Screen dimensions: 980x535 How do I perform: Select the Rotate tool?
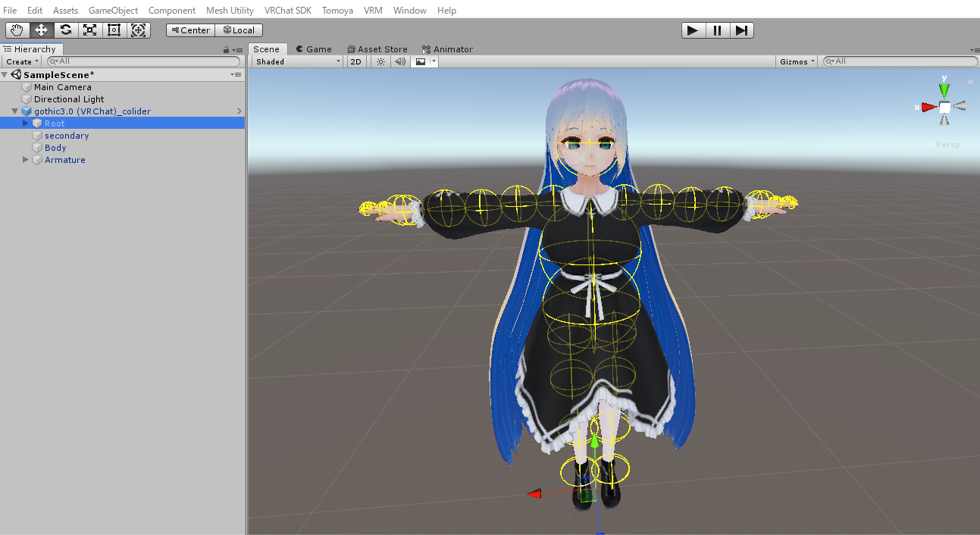tap(65, 30)
